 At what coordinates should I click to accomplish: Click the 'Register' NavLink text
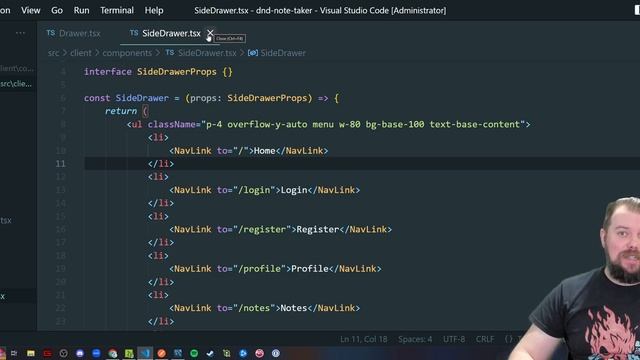[x=318, y=229]
